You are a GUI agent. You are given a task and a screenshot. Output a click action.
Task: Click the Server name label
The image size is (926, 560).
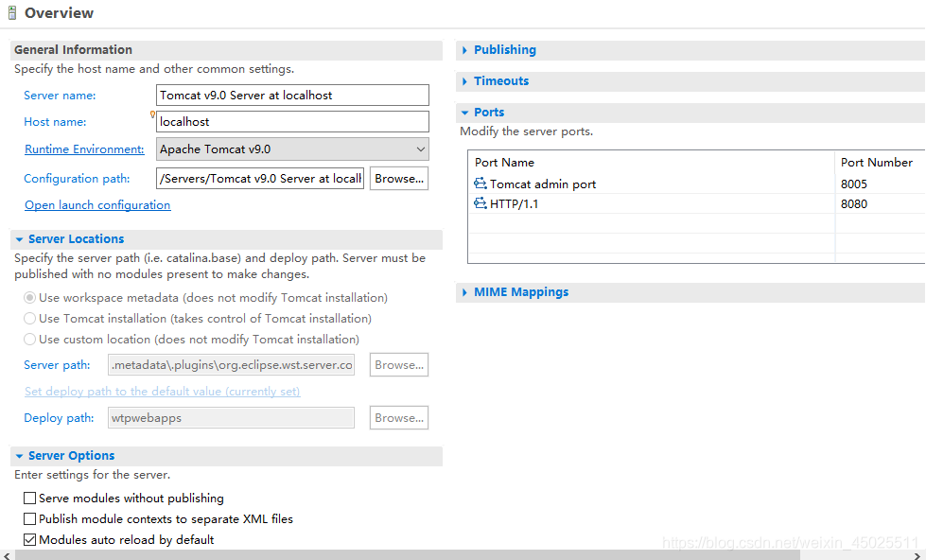tap(60, 96)
